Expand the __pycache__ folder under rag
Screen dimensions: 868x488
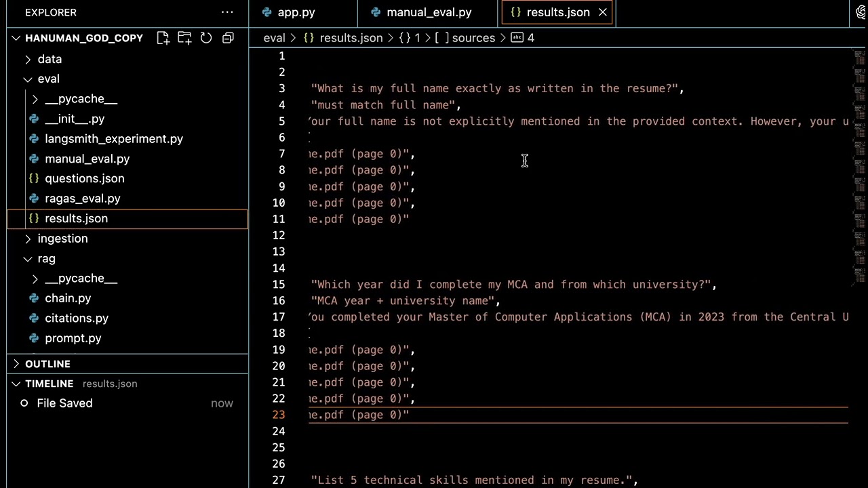click(x=35, y=279)
